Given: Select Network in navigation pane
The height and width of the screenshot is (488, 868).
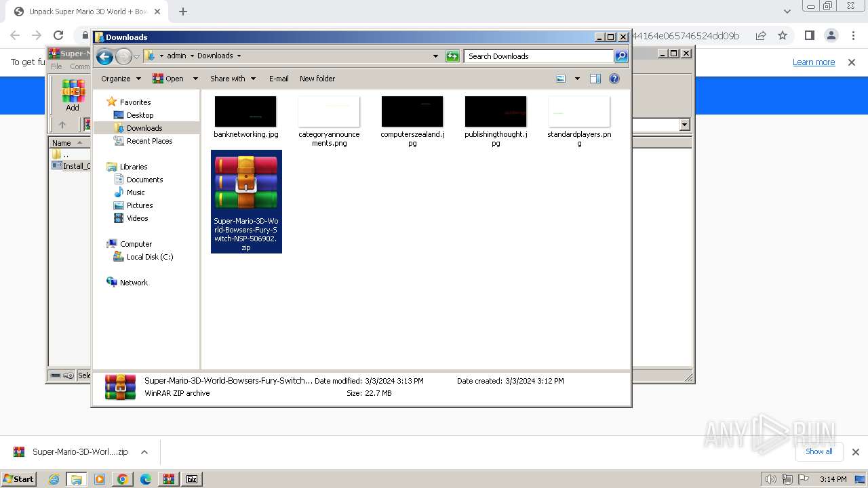Looking at the screenshot, I should click(x=134, y=283).
